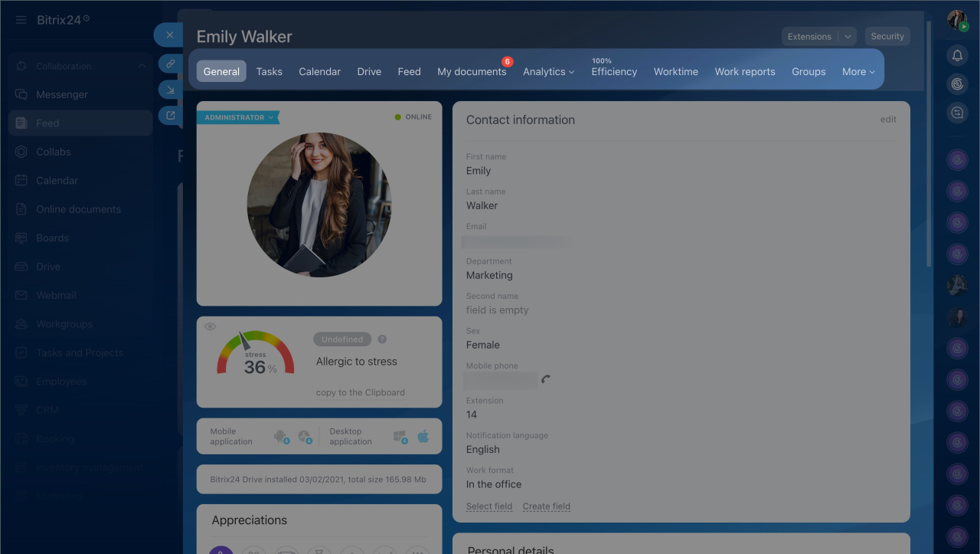Switch to the Worktime tab
The width and height of the screenshot is (980, 554).
[675, 71]
